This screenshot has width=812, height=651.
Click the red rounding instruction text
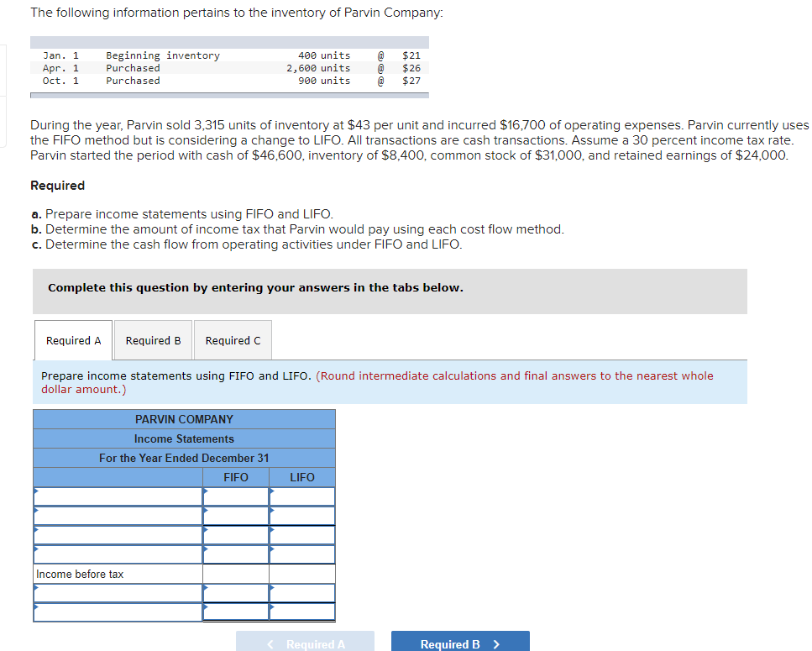point(377,382)
